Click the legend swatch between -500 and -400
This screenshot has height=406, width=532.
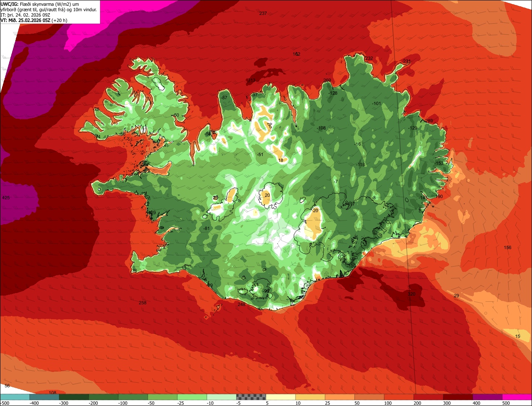[x=15, y=397]
